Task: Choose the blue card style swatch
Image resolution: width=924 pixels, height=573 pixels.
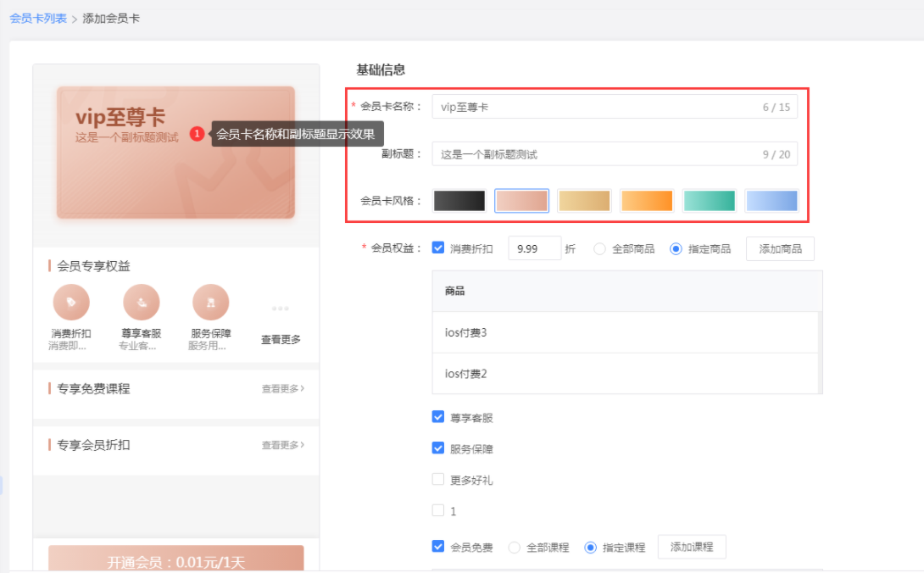Action: pos(771,200)
